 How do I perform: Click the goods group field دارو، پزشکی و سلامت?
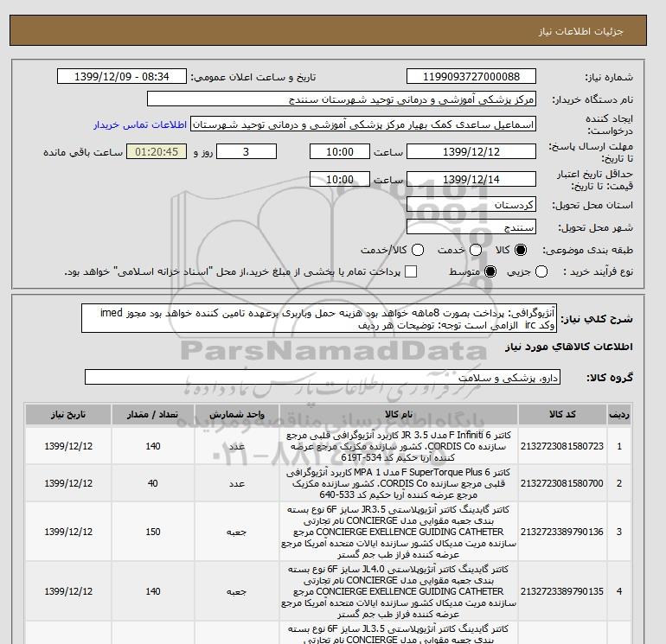pos(323,377)
